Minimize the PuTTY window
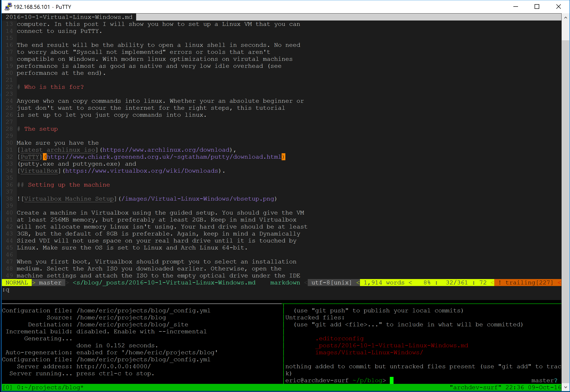This screenshot has height=392, width=570. click(516, 7)
